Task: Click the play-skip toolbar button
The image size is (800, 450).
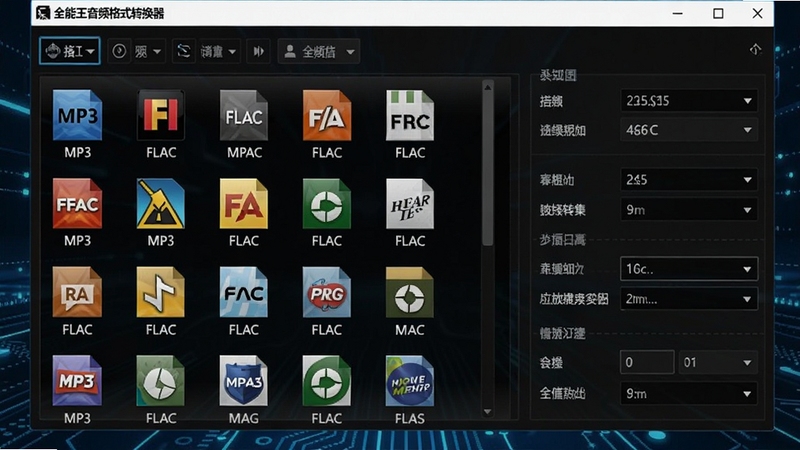Action: tap(259, 51)
